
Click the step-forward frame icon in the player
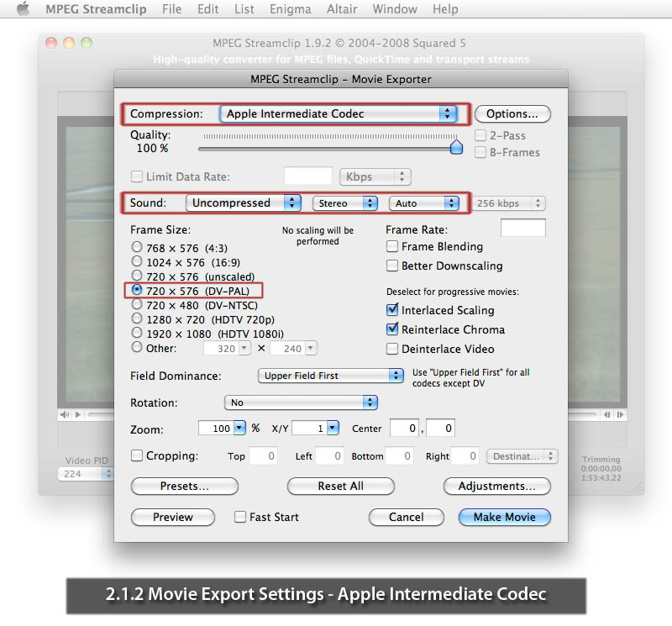coord(620,414)
